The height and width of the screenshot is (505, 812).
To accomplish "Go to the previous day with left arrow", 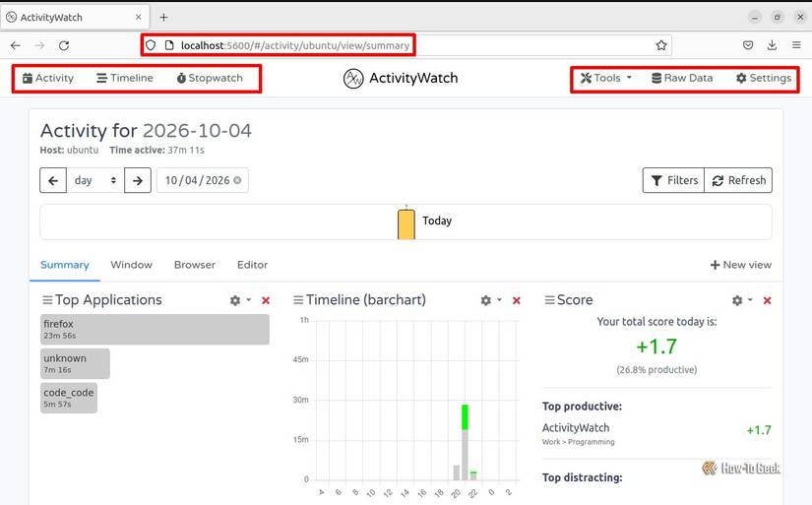I will tap(53, 180).
